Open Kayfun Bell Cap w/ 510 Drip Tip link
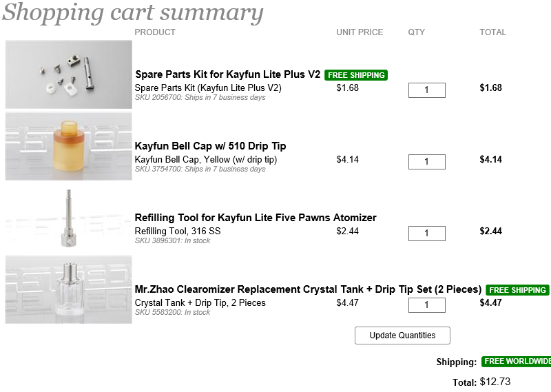The image size is (551, 392). (210, 146)
